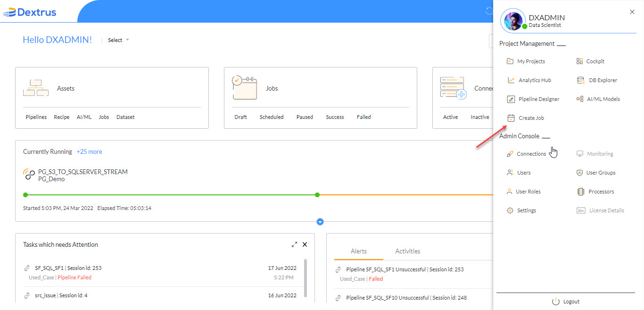Open the User Roles icon
The image size is (644, 310).
click(509, 192)
